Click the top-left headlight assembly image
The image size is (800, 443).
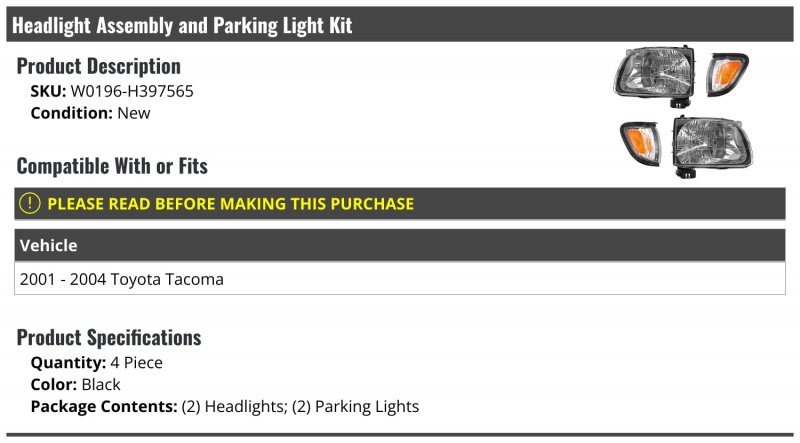point(654,76)
